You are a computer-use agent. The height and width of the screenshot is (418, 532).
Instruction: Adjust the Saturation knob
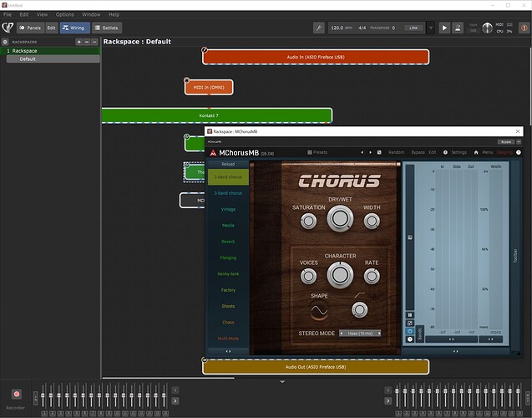click(x=308, y=221)
